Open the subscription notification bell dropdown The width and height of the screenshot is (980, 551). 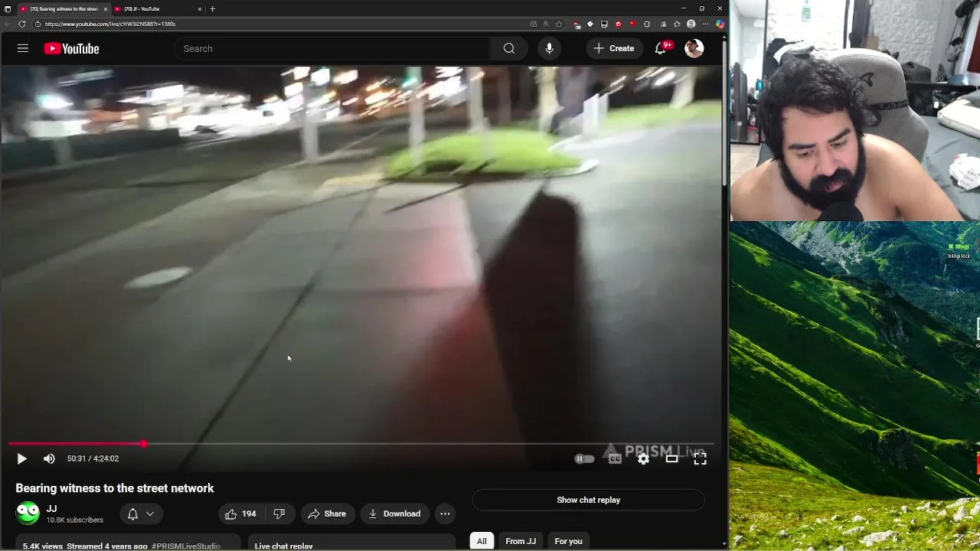140,514
